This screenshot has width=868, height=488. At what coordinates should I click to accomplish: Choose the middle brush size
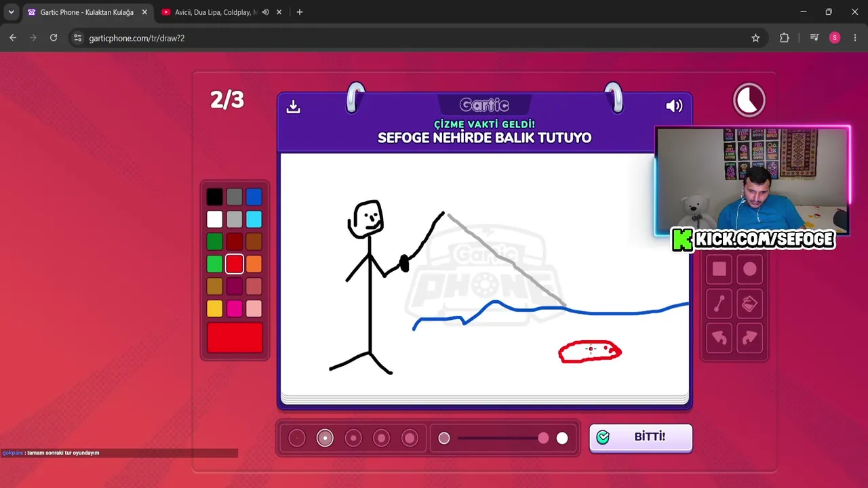click(x=353, y=439)
